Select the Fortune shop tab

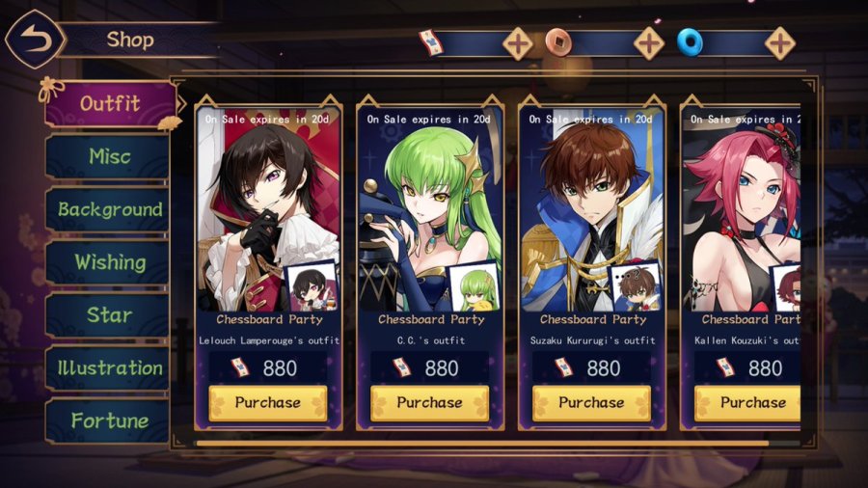108,421
